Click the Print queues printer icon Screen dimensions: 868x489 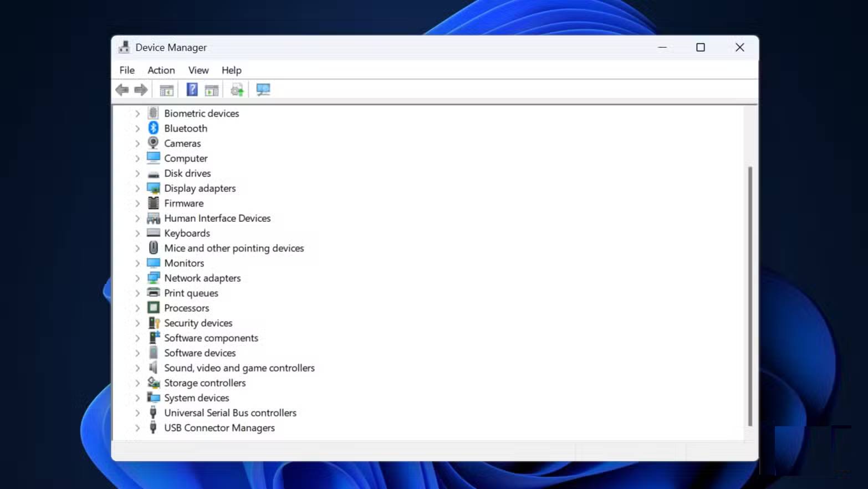pos(154,293)
